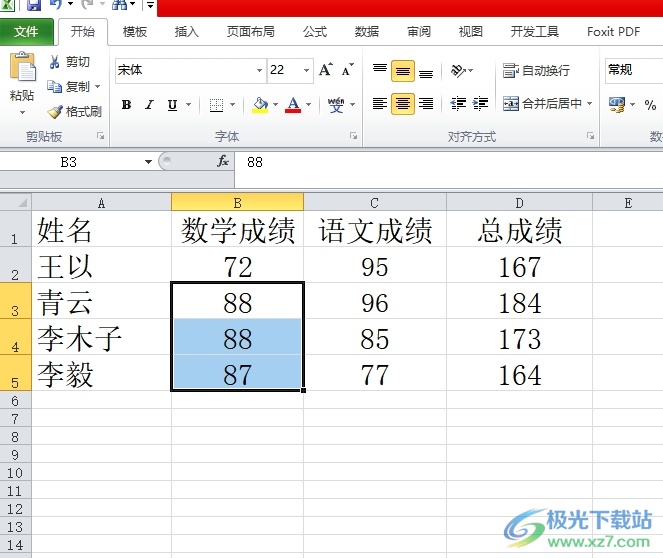Click the Cut (剪切) scissors icon
This screenshot has width=663, height=558.
[x=55, y=62]
